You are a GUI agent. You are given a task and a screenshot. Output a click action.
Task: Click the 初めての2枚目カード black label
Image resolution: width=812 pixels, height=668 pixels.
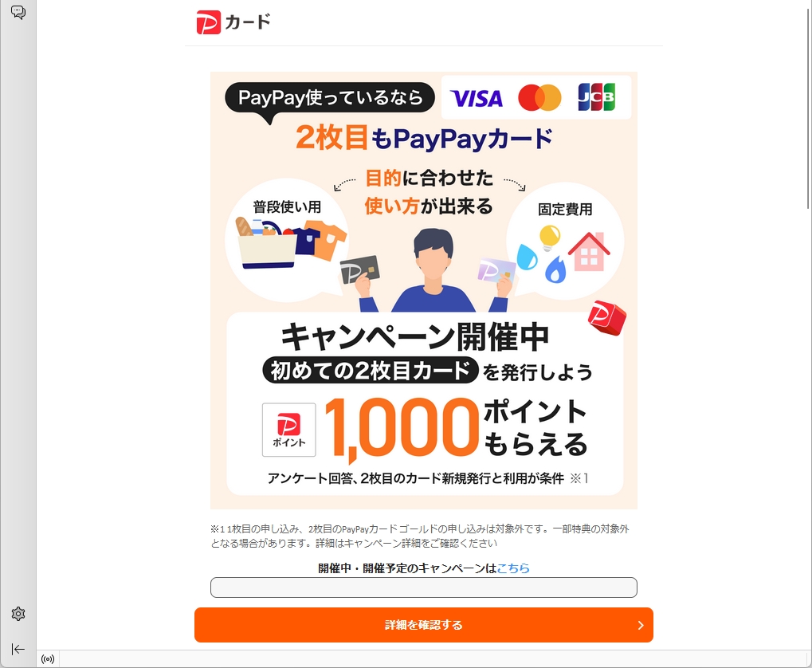pos(371,370)
